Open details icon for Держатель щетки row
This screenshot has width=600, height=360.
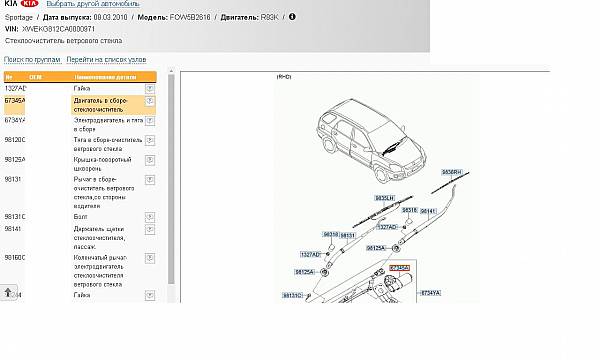tap(150, 230)
